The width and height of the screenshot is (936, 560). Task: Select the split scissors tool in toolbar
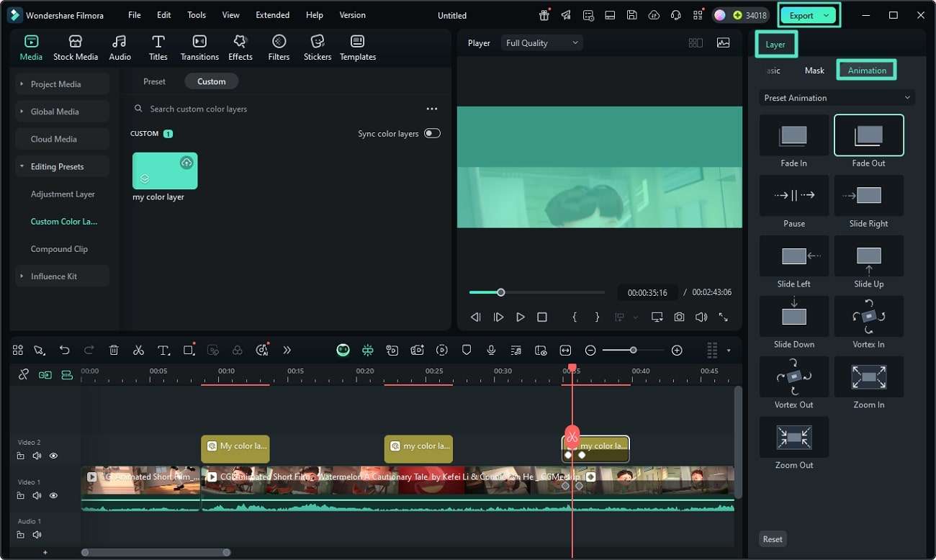coord(138,351)
